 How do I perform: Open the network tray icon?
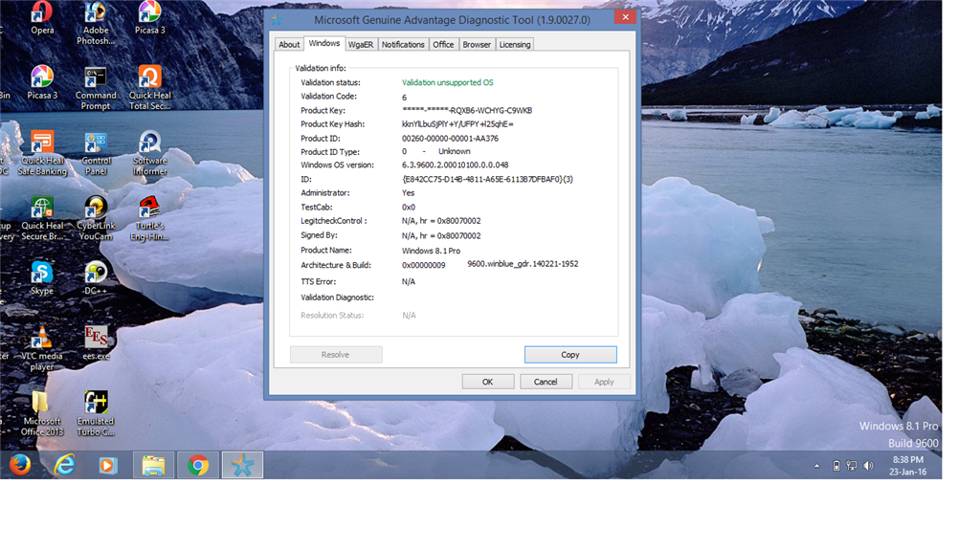tap(851, 466)
